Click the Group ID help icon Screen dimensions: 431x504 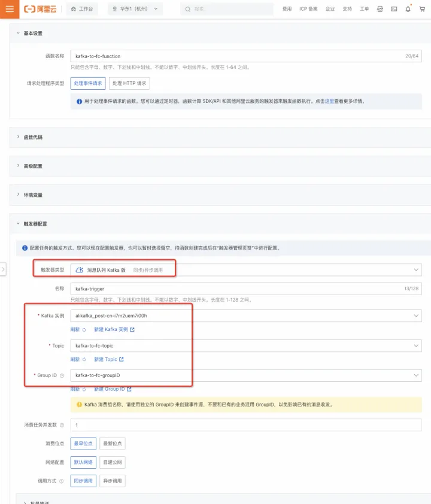coord(62,375)
